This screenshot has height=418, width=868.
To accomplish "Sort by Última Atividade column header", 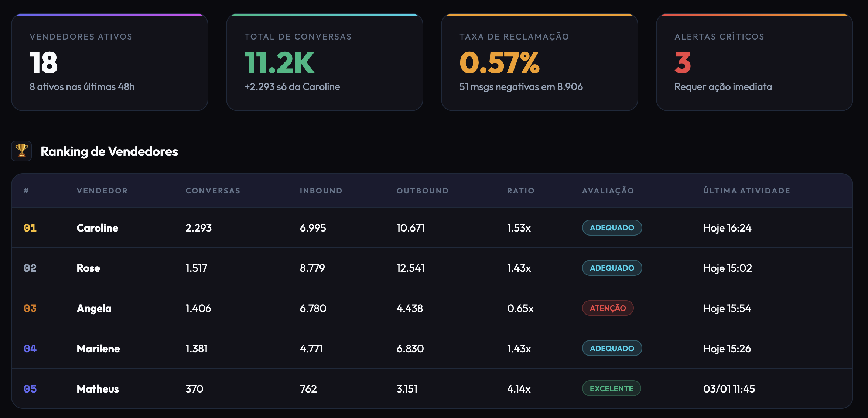I will coord(746,191).
